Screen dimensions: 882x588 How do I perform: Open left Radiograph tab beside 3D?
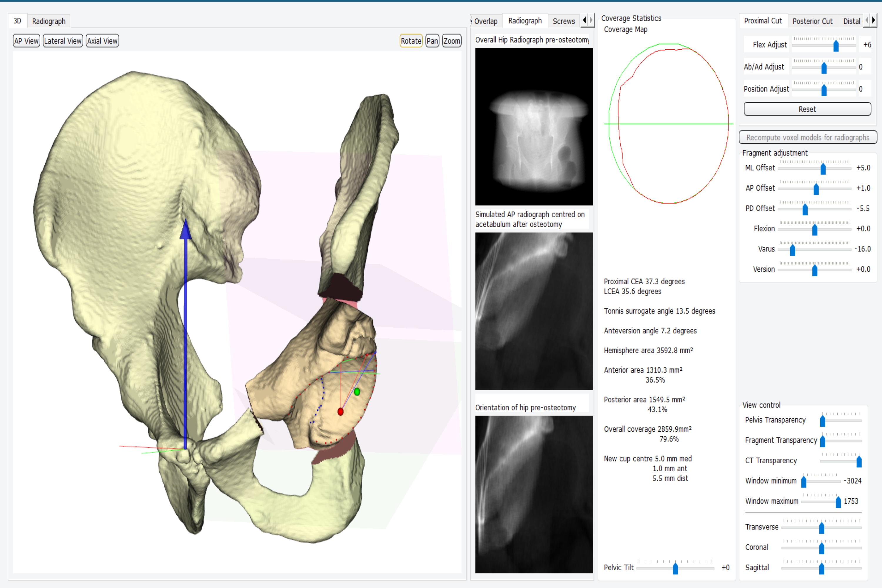49,21
